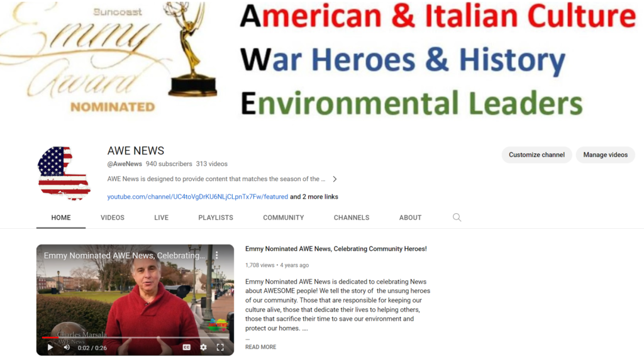Viewport: 644px width, 364px height.
Task: Click the Customize channel button
Action: (x=536, y=155)
